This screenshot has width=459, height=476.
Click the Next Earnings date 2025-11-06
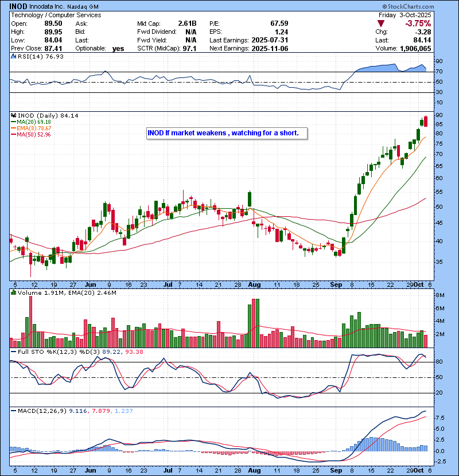pos(270,49)
